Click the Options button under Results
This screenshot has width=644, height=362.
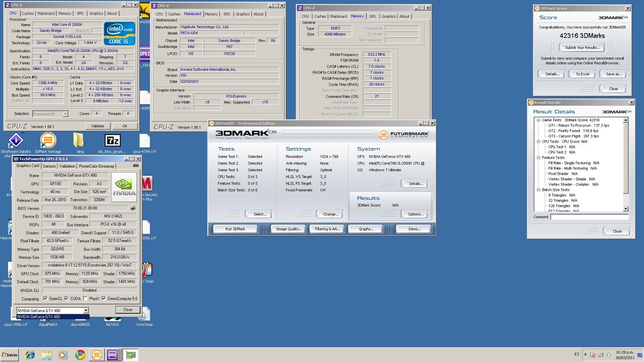415,214
